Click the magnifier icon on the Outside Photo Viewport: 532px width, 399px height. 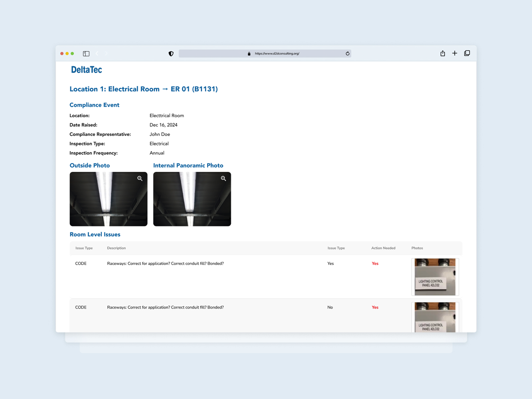pos(140,178)
